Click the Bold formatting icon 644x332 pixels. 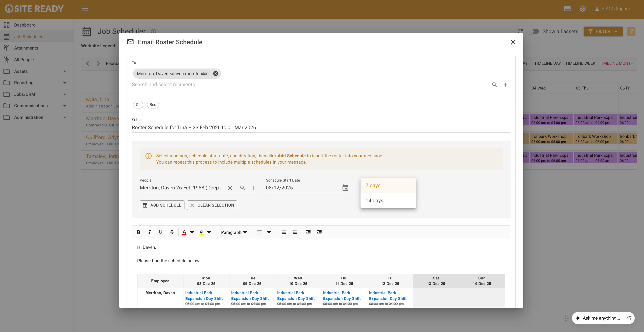coord(138,232)
